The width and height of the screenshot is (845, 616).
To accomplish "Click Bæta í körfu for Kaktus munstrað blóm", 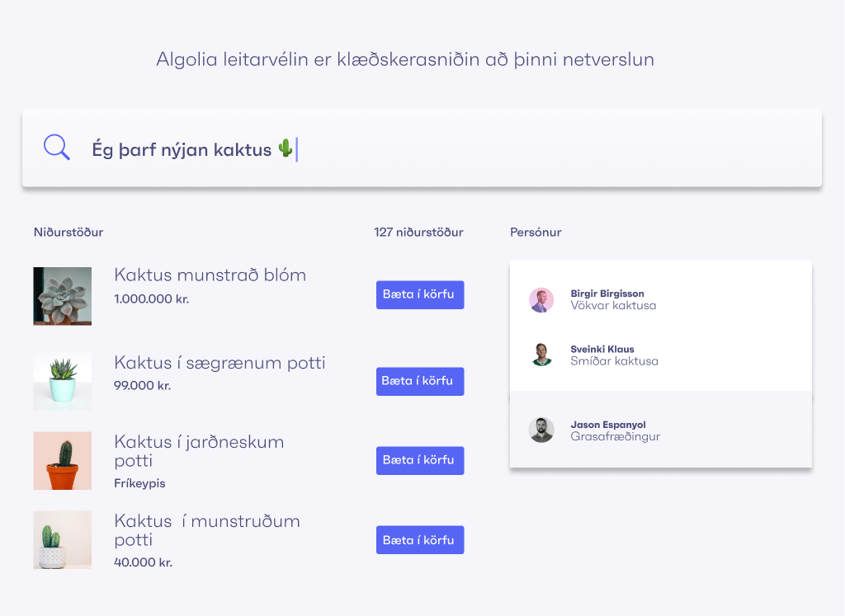I will tap(420, 294).
